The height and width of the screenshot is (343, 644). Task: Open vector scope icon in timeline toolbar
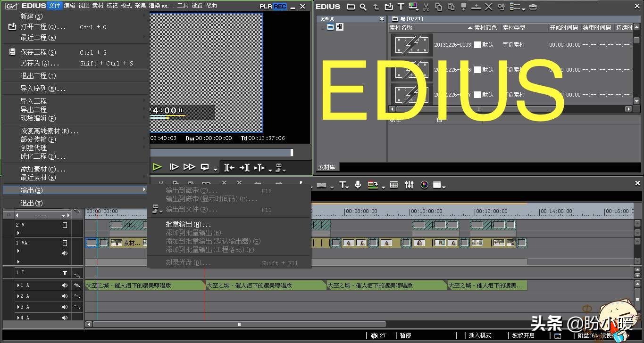(x=424, y=185)
